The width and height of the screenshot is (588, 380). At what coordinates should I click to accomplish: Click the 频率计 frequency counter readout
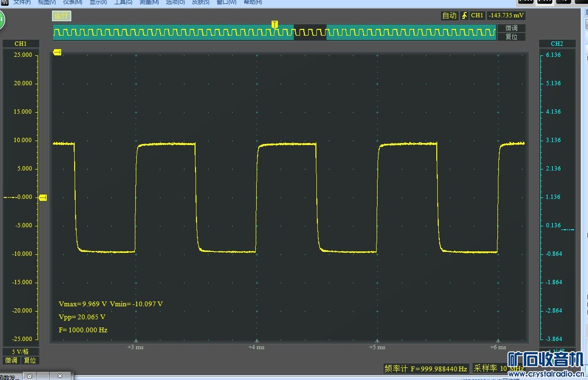click(x=426, y=369)
